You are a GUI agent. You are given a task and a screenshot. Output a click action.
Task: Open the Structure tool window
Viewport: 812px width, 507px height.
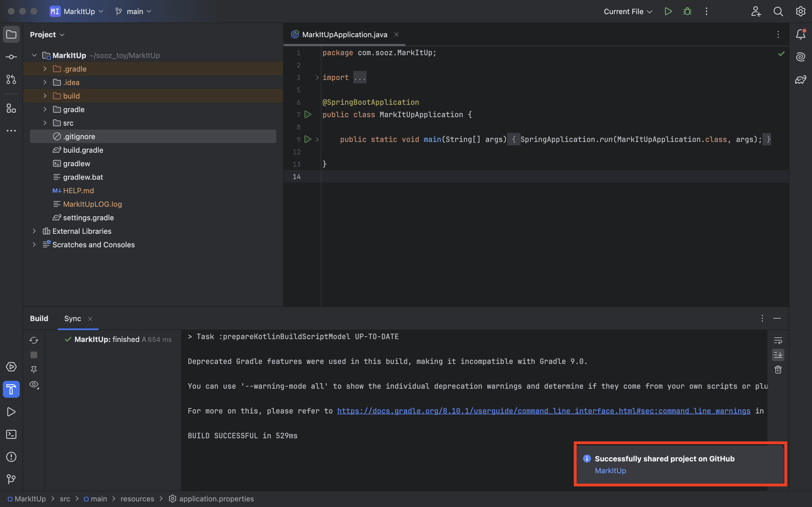[x=11, y=108]
